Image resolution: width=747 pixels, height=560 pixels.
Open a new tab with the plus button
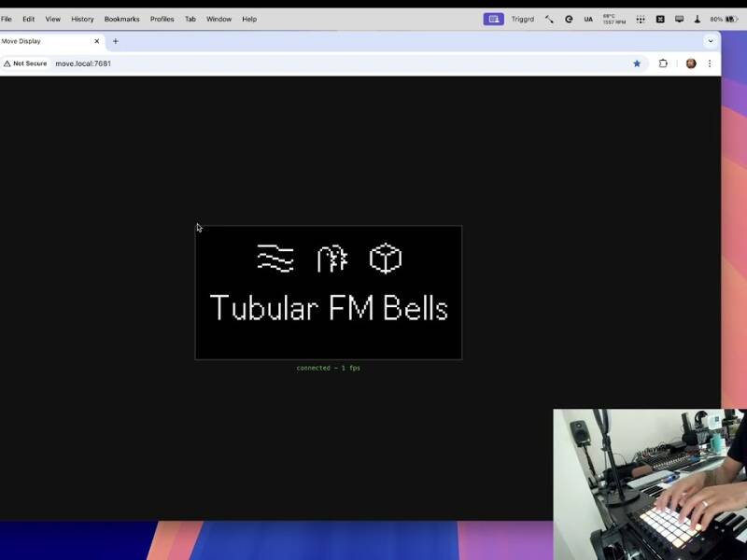point(116,41)
